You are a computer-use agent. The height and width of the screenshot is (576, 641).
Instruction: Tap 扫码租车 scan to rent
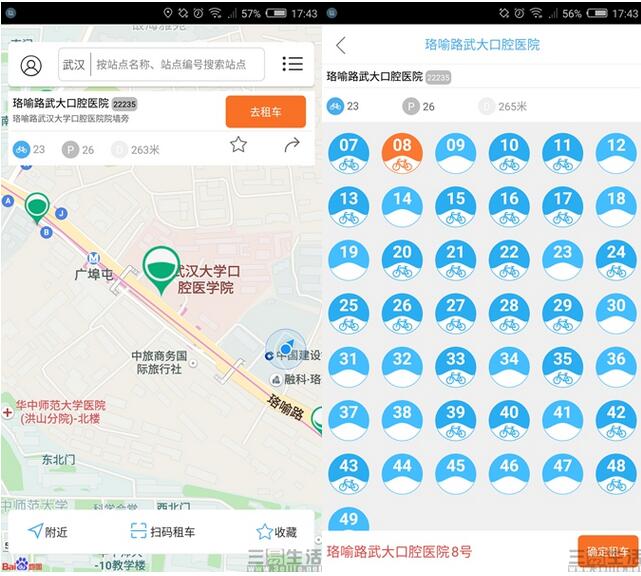pyautogui.click(x=163, y=531)
